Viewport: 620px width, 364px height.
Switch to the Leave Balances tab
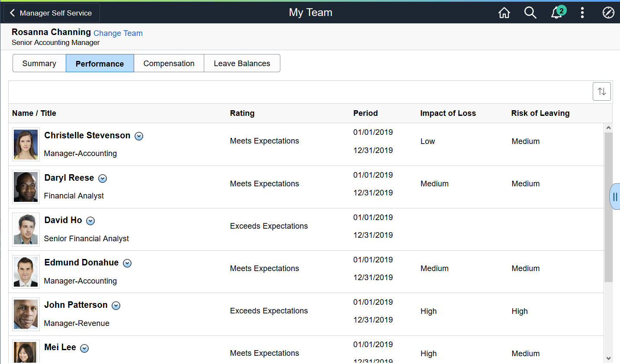coord(242,63)
